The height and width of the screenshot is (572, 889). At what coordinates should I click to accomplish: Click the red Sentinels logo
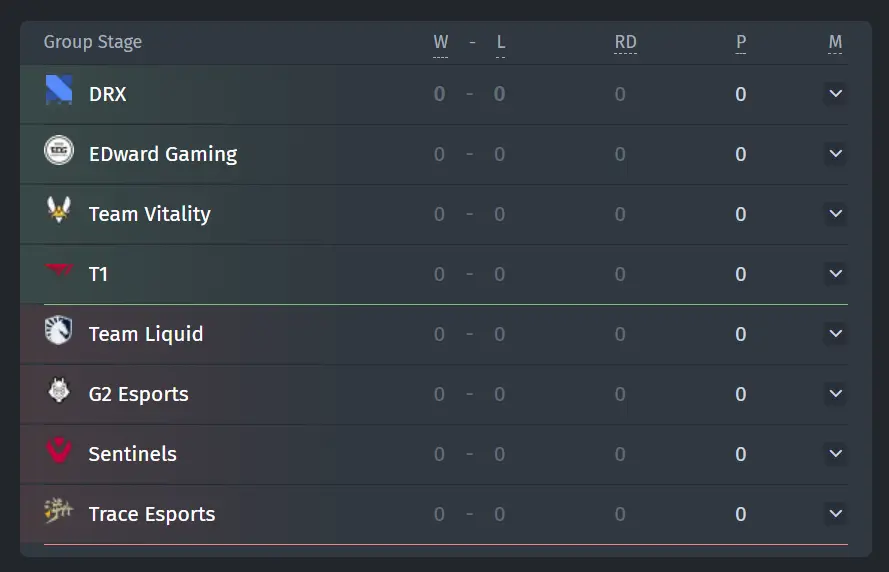(x=59, y=450)
